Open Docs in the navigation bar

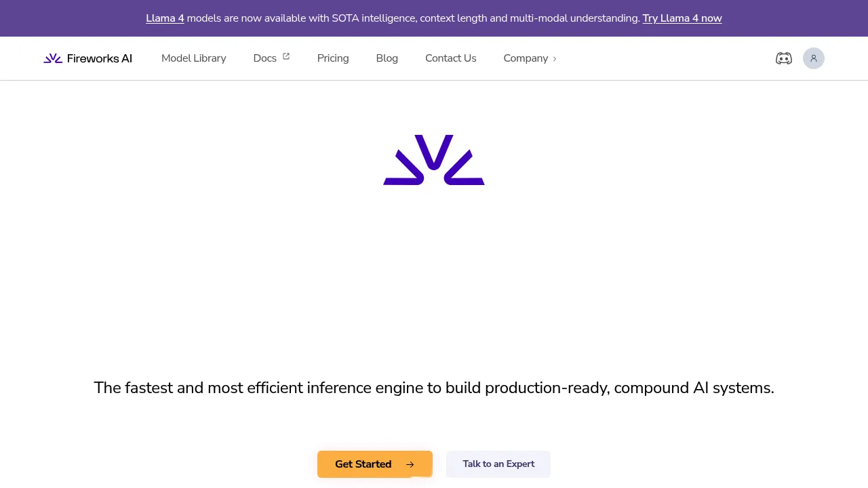pyautogui.click(x=271, y=58)
